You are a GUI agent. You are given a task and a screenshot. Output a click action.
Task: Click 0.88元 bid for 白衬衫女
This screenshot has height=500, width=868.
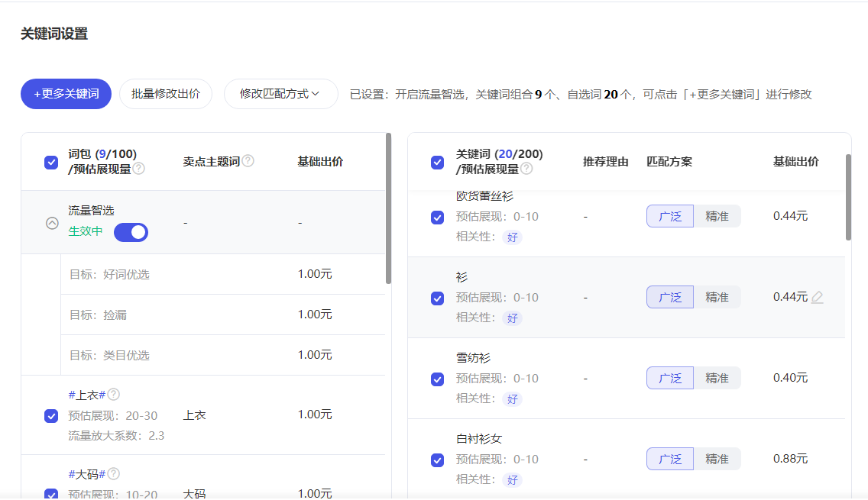point(790,459)
